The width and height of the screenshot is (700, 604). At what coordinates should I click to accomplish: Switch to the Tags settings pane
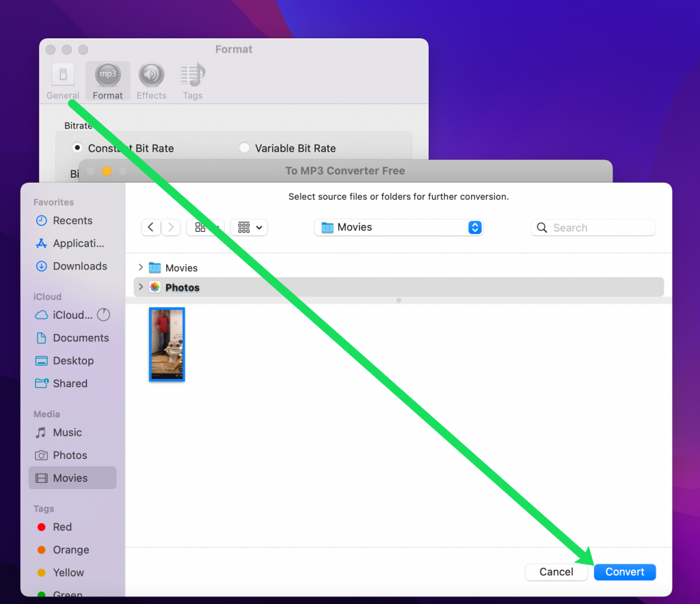pyautogui.click(x=192, y=80)
